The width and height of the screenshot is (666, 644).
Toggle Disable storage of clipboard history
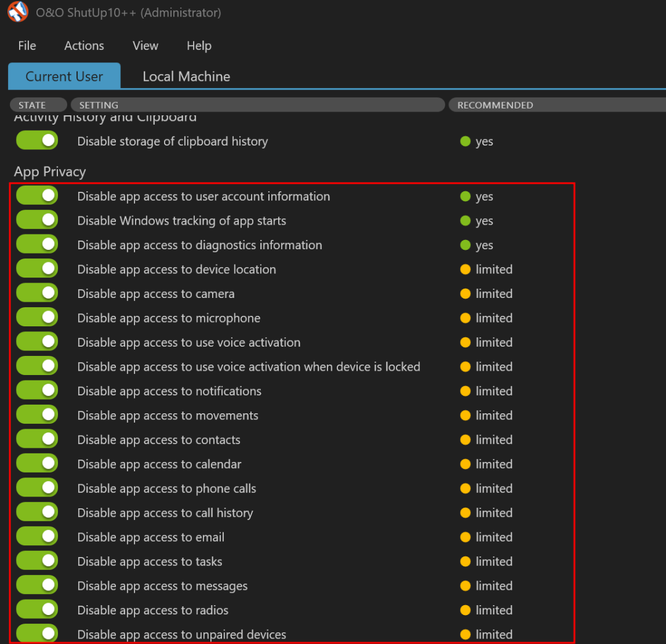[37, 141]
